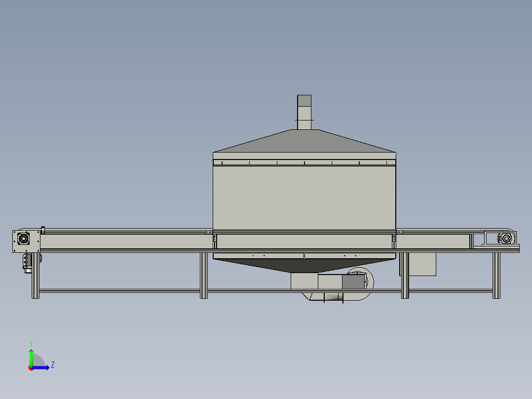This screenshot has height=399, width=532.
Task: Select the green Y axis arrow of triad
Action: 31,357
